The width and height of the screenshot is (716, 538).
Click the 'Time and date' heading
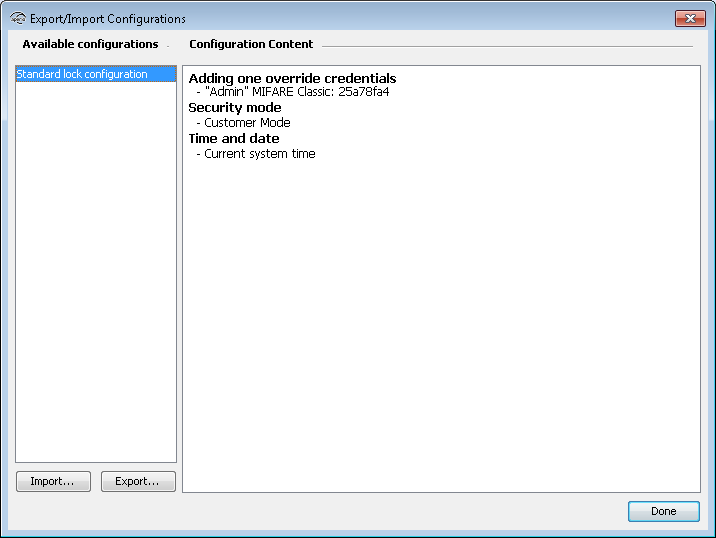(234, 138)
